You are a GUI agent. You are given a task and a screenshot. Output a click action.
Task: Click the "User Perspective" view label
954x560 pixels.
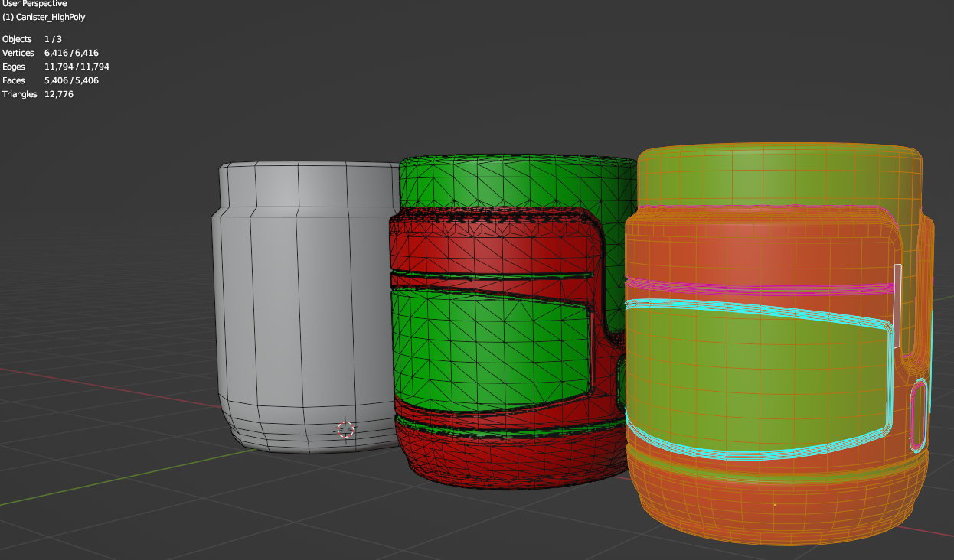coord(35,4)
